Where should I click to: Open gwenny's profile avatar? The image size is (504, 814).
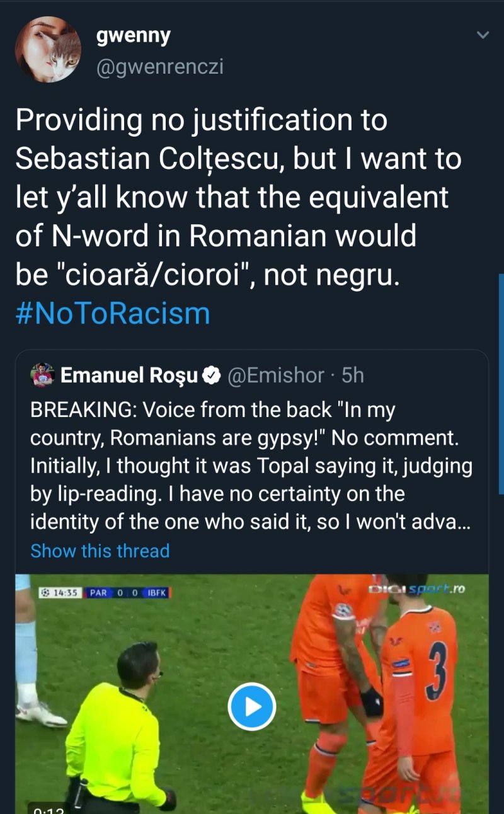point(49,49)
